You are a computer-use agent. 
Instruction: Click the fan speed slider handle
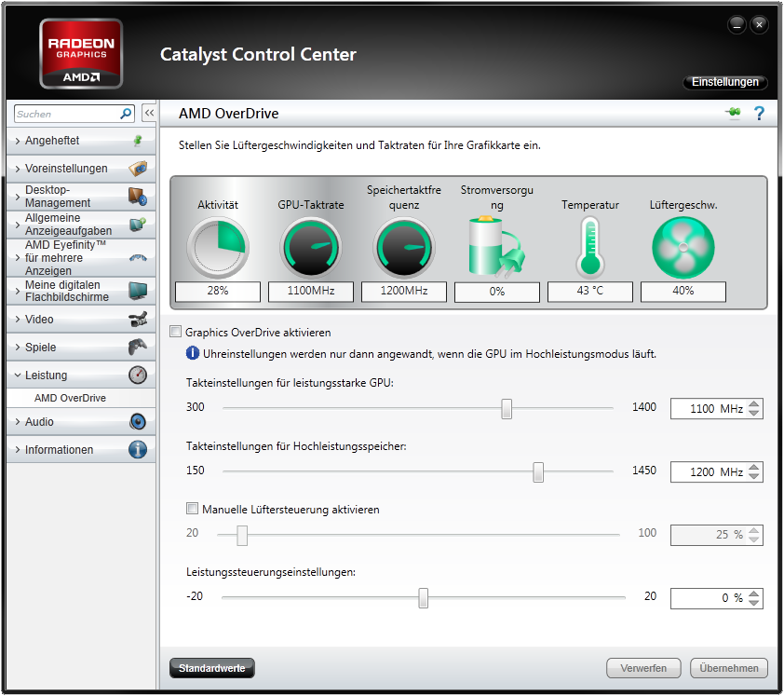point(242,535)
